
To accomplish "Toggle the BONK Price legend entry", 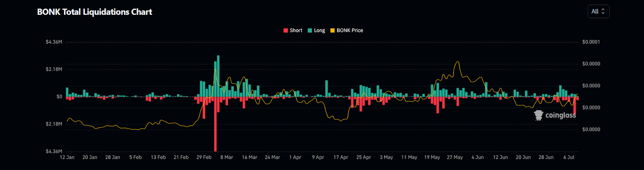I will click(347, 31).
